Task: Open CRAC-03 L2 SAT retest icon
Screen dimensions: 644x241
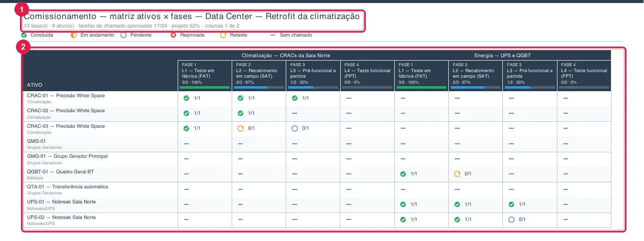Action: (x=241, y=128)
